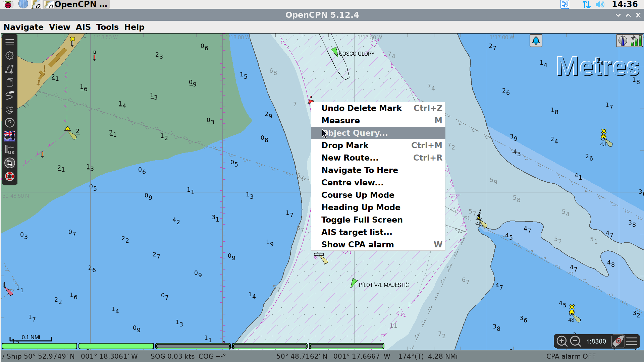The width and height of the screenshot is (644, 362).
Task: Toggle the UK tide stations icon
Action: pyautogui.click(x=10, y=149)
